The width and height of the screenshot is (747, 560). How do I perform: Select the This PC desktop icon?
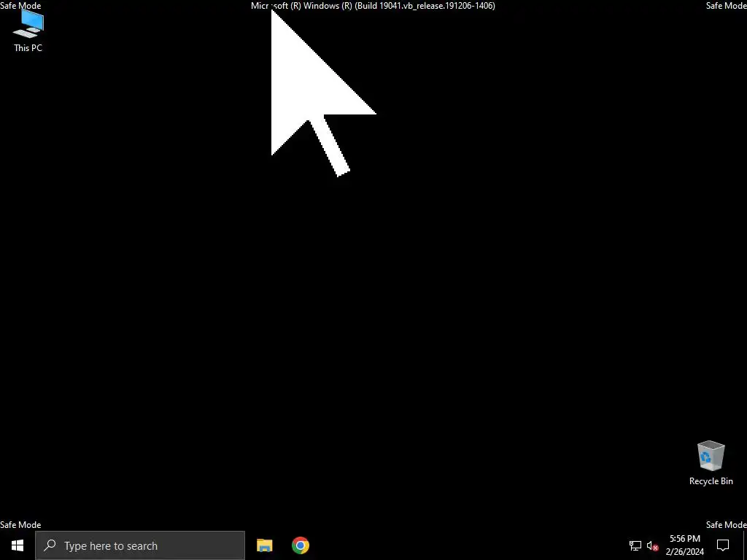click(x=28, y=31)
